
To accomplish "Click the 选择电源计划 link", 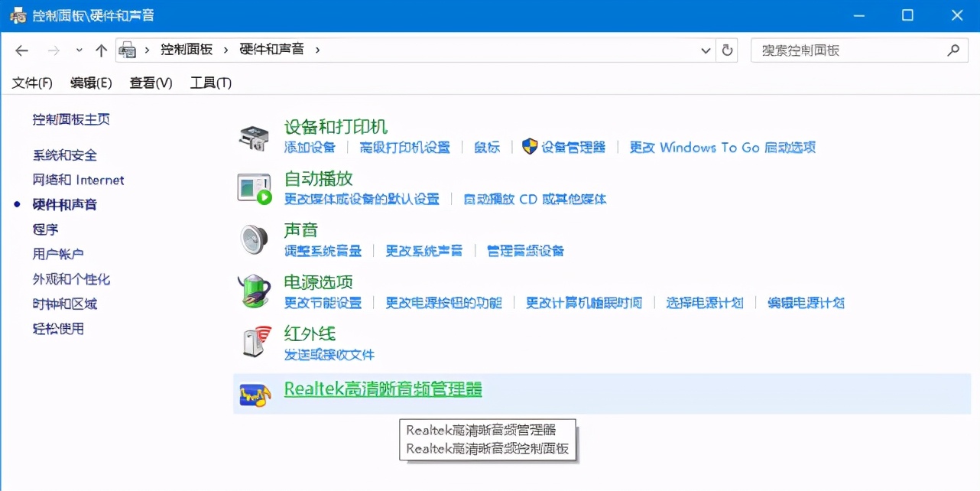I will 705,302.
